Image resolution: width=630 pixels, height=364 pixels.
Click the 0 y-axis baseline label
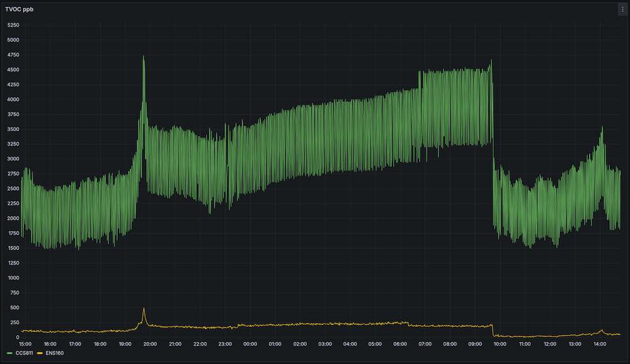pyautogui.click(x=17, y=338)
